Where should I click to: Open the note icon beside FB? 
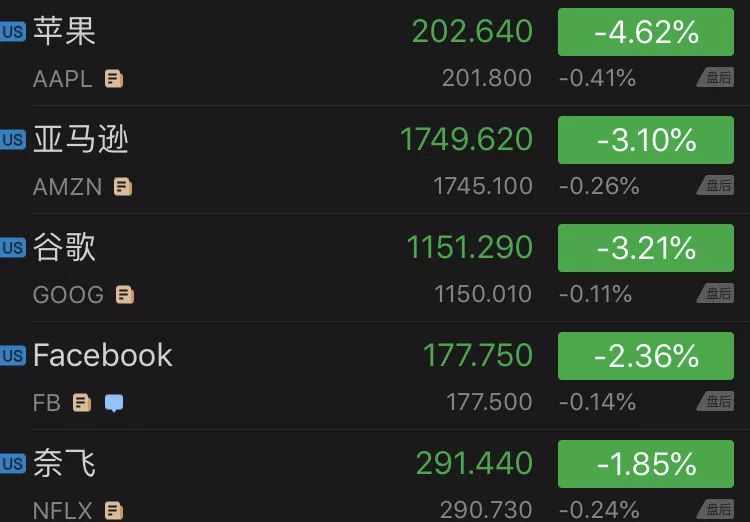[82, 403]
